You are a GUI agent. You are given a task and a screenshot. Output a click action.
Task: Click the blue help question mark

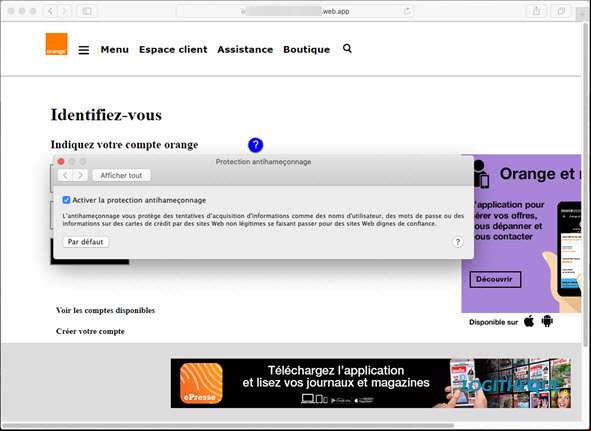(256, 145)
